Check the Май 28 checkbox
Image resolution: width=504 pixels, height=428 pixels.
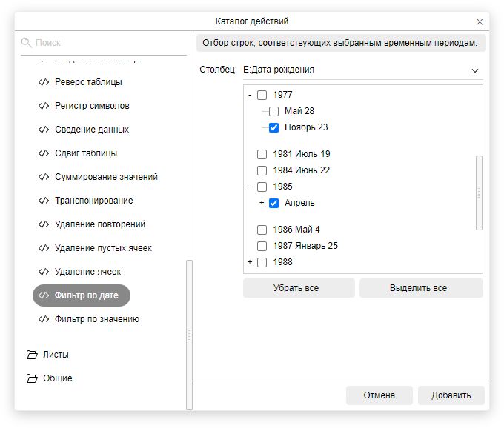point(273,111)
